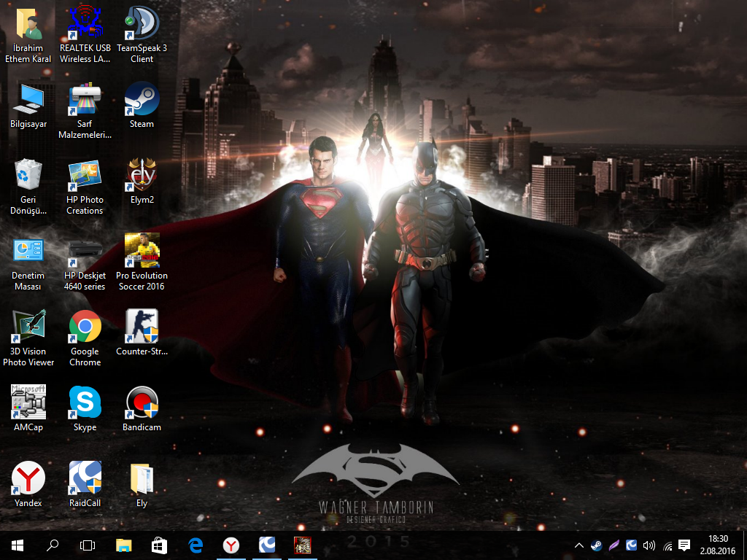Open the Ely folder on the desktop

[x=142, y=485]
